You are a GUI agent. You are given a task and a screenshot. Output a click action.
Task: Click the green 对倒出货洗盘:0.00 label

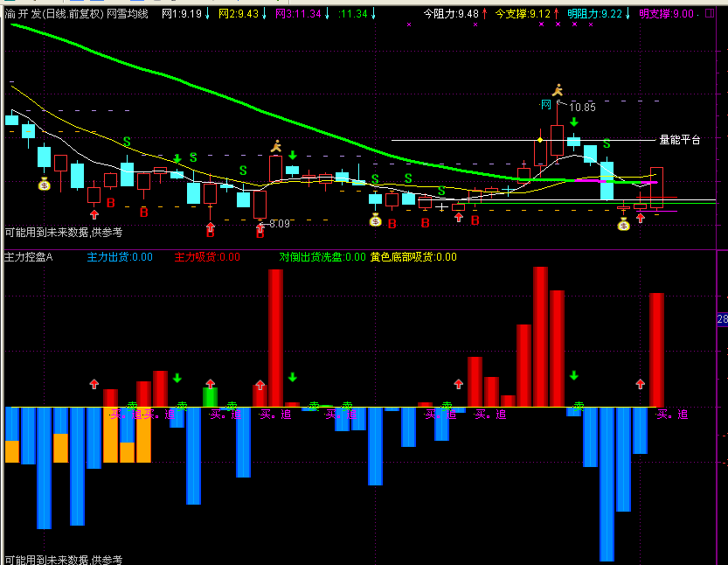(322, 257)
